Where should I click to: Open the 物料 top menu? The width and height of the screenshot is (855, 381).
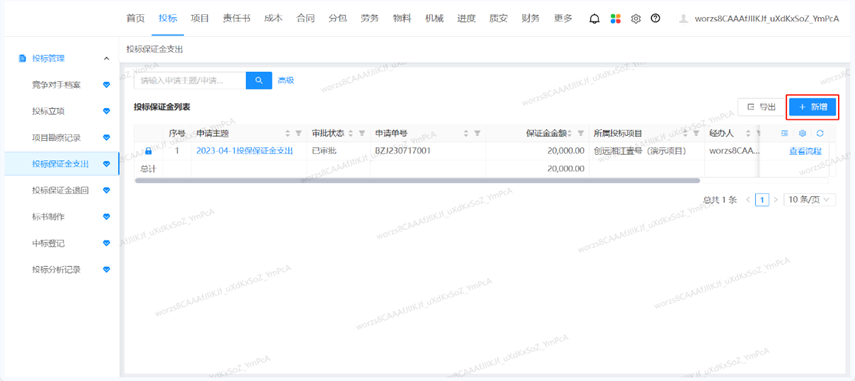[x=402, y=18]
